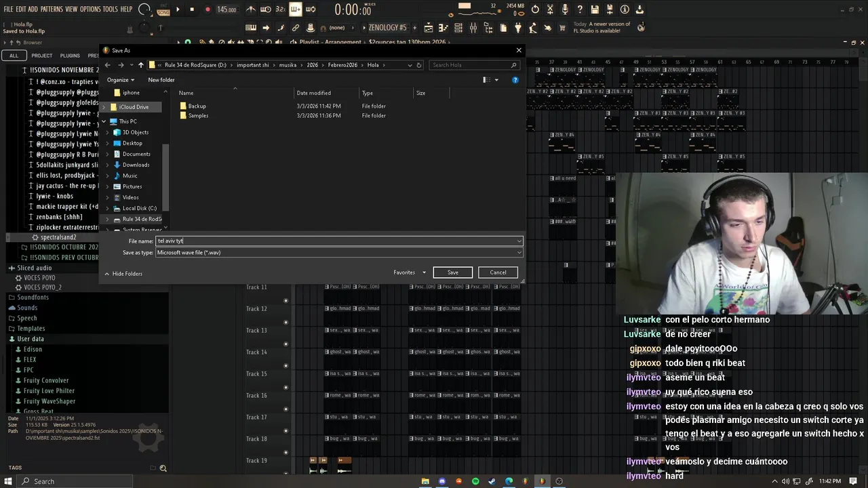Click the link (chain) icon in toolbar
Image resolution: width=868 pixels, height=488 pixels.
[296, 28]
